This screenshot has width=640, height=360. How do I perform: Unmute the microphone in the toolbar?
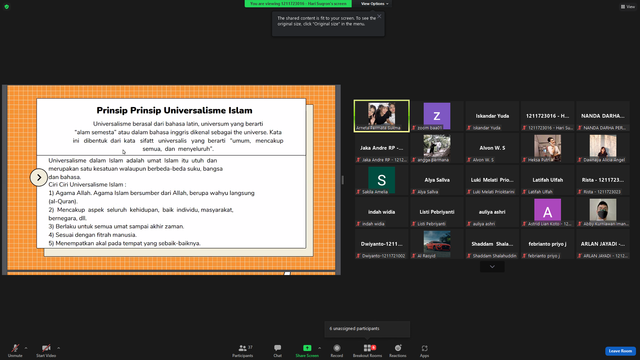[15, 350]
